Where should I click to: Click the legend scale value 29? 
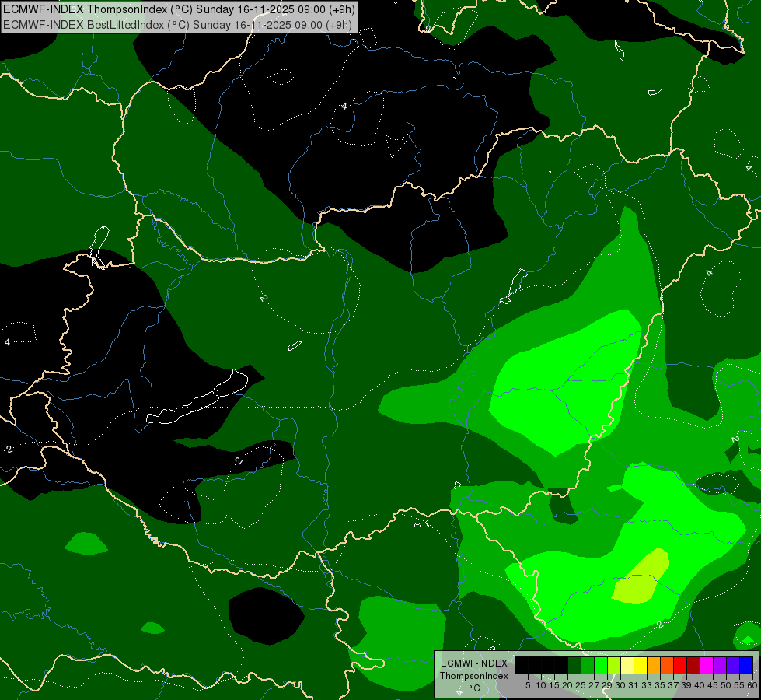(606, 685)
